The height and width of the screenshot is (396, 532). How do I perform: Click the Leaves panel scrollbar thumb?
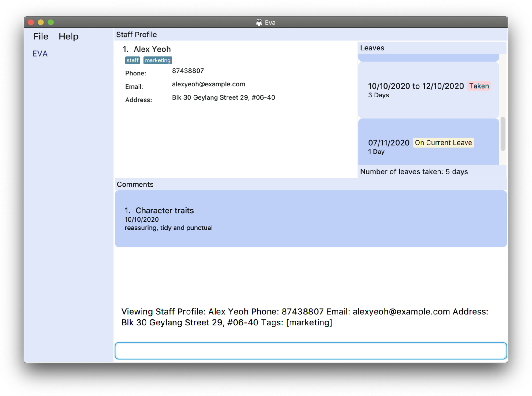click(x=503, y=134)
